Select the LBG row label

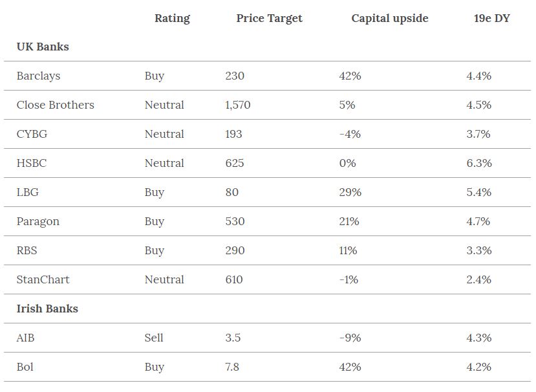coord(28,192)
